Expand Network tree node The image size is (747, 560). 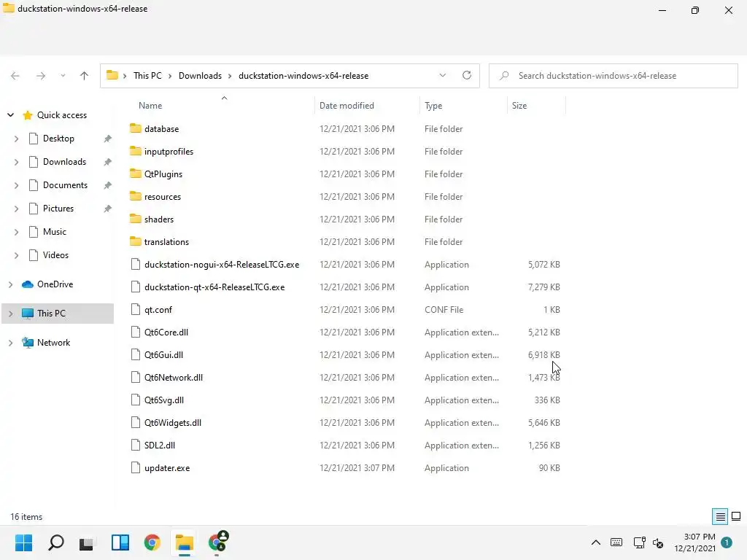(10, 343)
